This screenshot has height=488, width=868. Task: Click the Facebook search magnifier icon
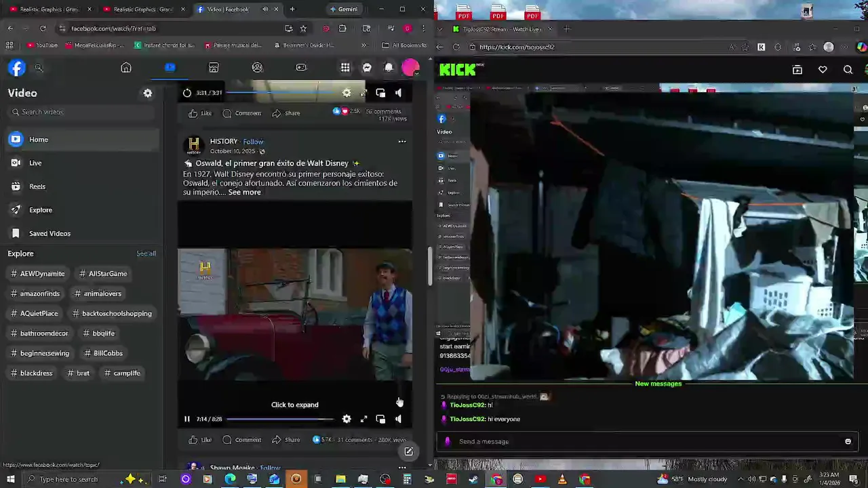click(39, 68)
